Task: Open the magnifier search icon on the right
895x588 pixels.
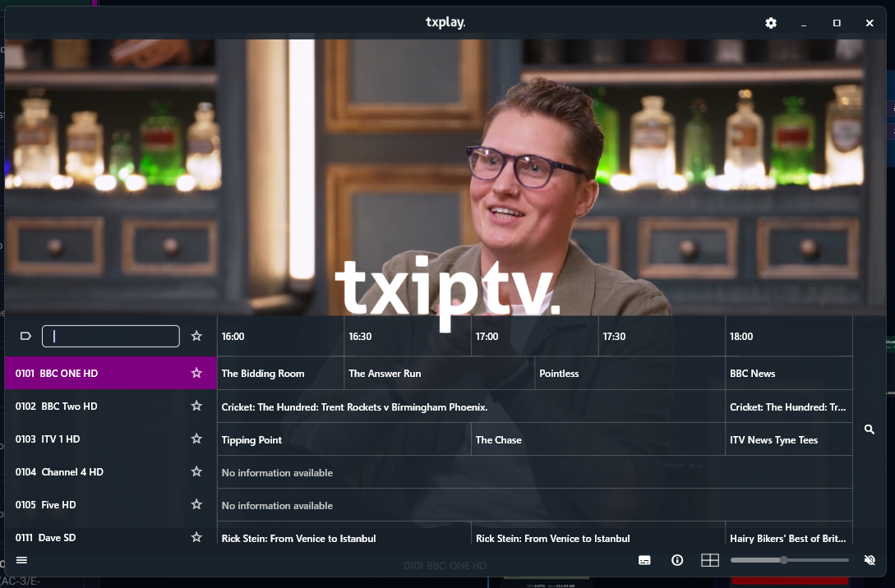Action: pos(870,430)
